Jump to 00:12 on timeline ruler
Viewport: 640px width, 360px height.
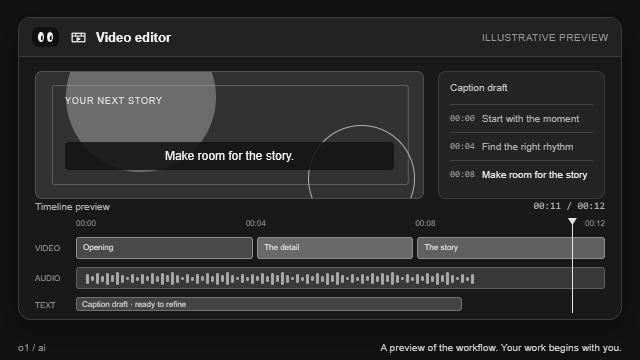tap(595, 223)
